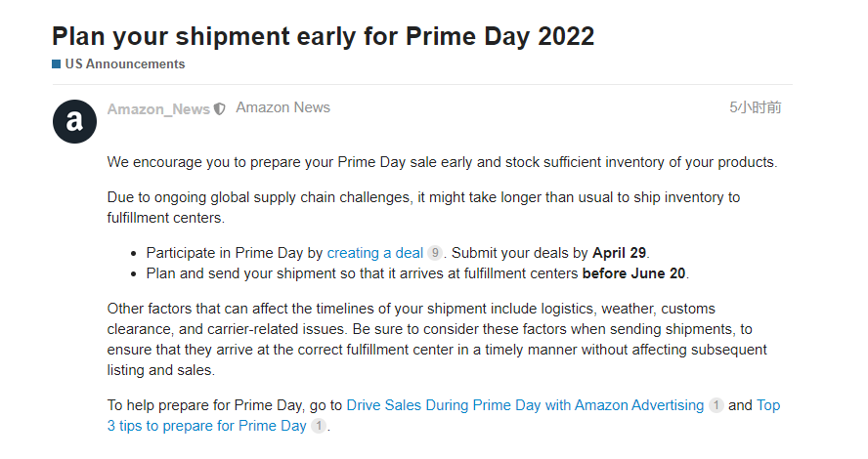The height and width of the screenshot is (459, 868).
Task: Open the 'creating a deal' link
Action: click(x=375, y=252)
